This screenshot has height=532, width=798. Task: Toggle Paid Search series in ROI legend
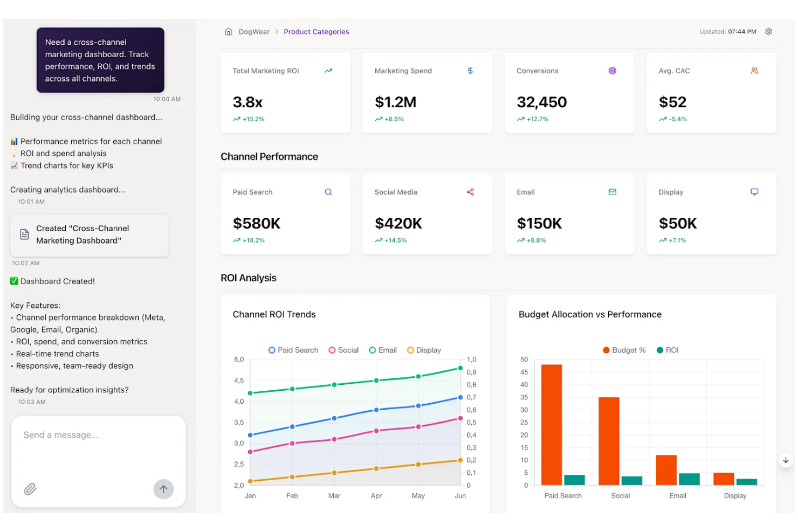tap(293, 350)
